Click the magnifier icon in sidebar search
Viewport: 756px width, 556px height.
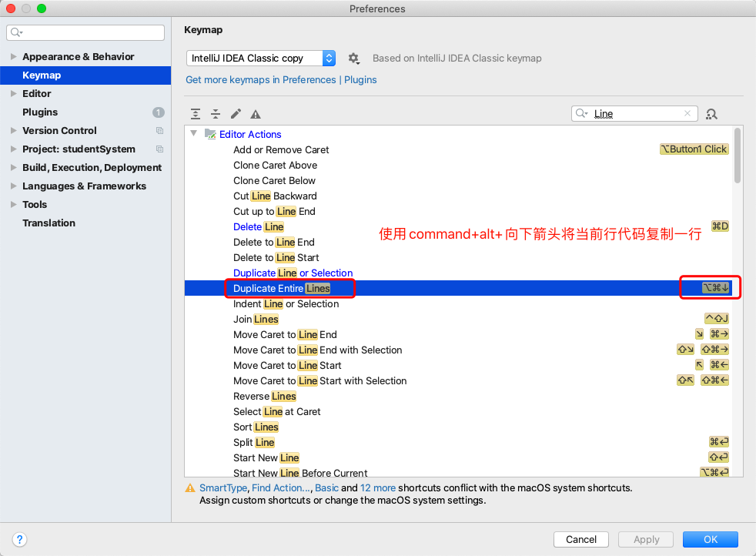(x=16, y=32)
